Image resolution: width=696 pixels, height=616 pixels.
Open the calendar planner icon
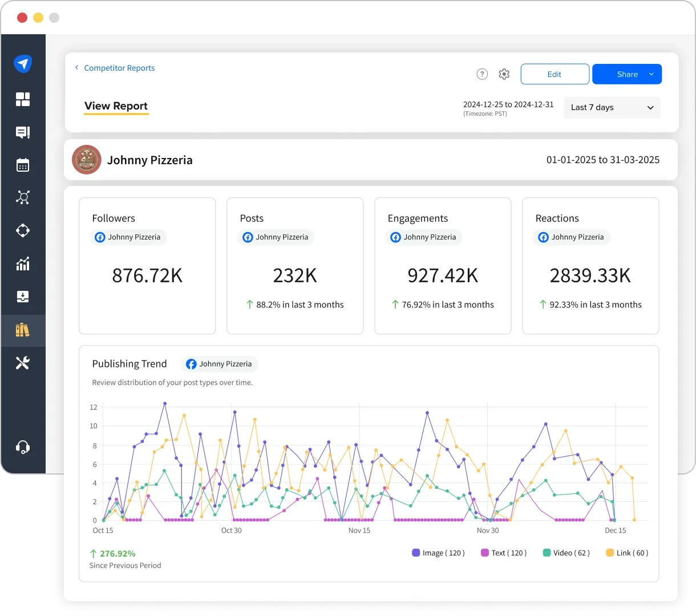(x=23, y=165)
